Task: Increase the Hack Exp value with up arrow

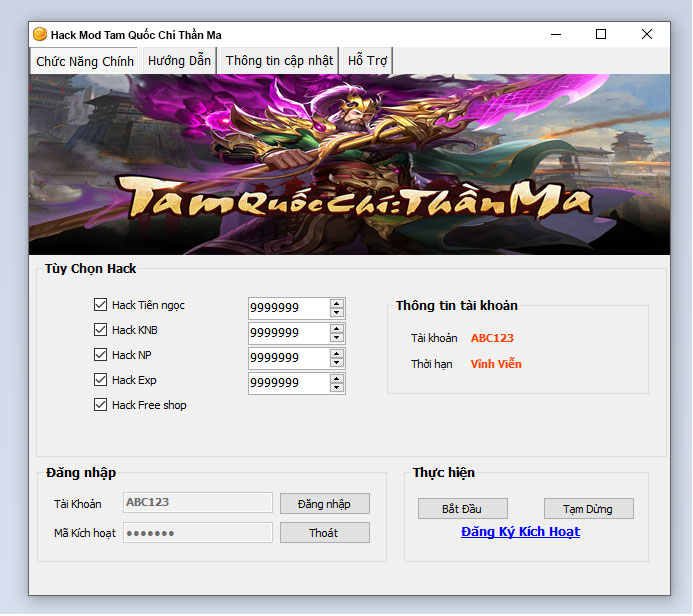Action: pyautogui.click(x=337, y=379)
